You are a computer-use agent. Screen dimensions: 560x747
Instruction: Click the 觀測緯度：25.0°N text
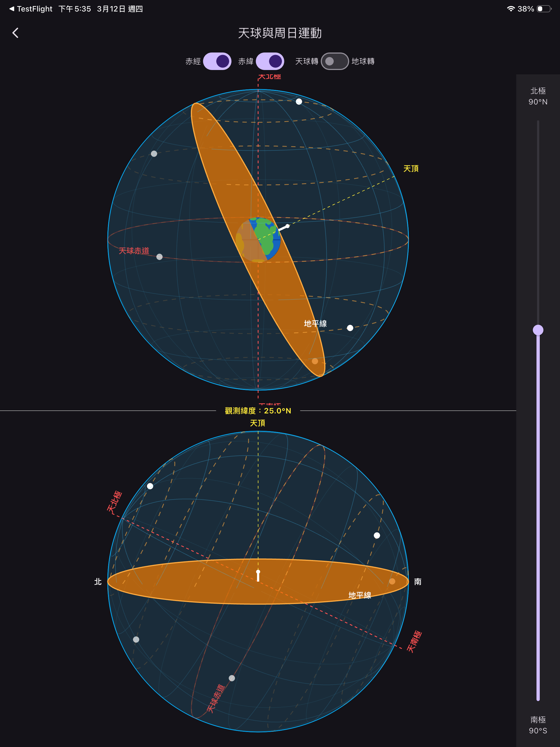tap(258, 411)
